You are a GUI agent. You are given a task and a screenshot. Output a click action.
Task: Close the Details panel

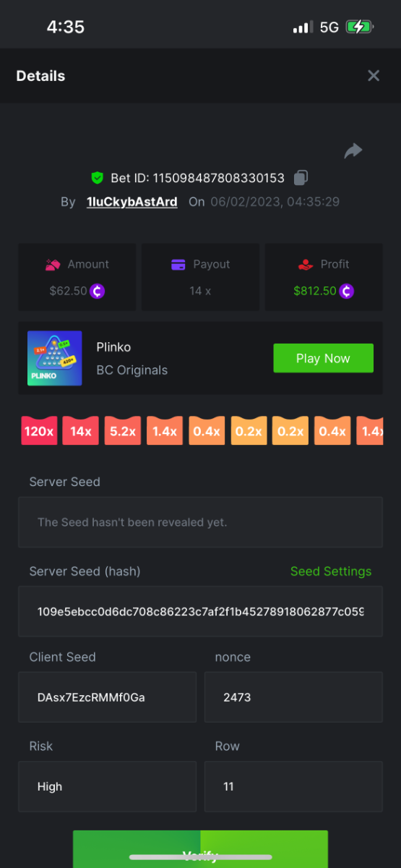(374, 76)
